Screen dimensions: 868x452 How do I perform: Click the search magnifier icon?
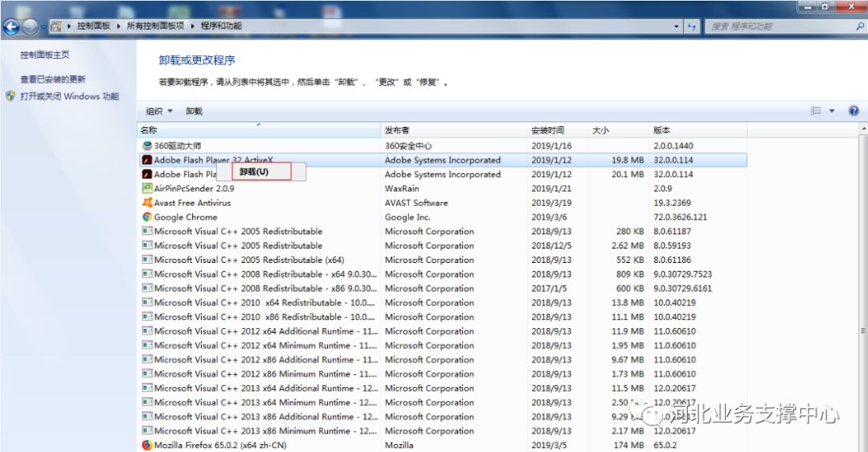(860, 26)
